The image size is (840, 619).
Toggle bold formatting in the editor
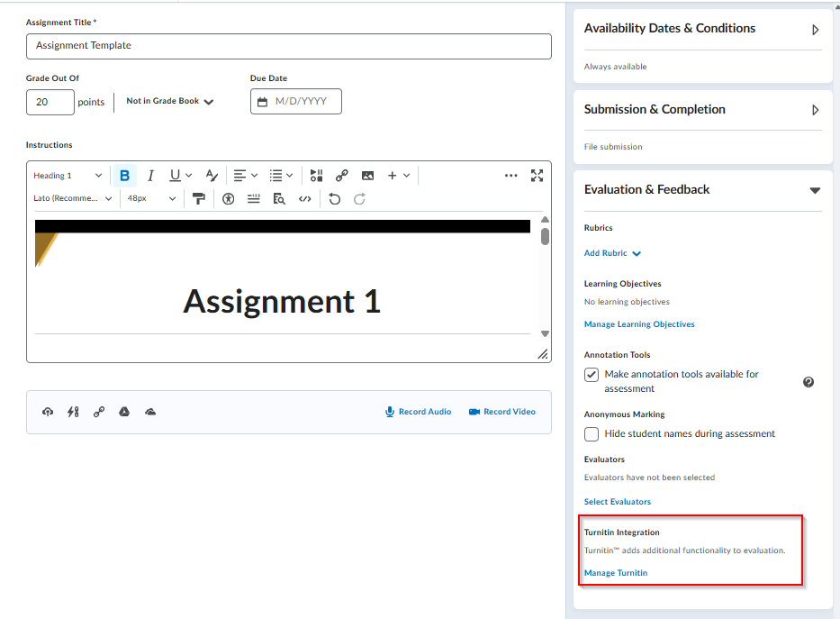[124, 176]
